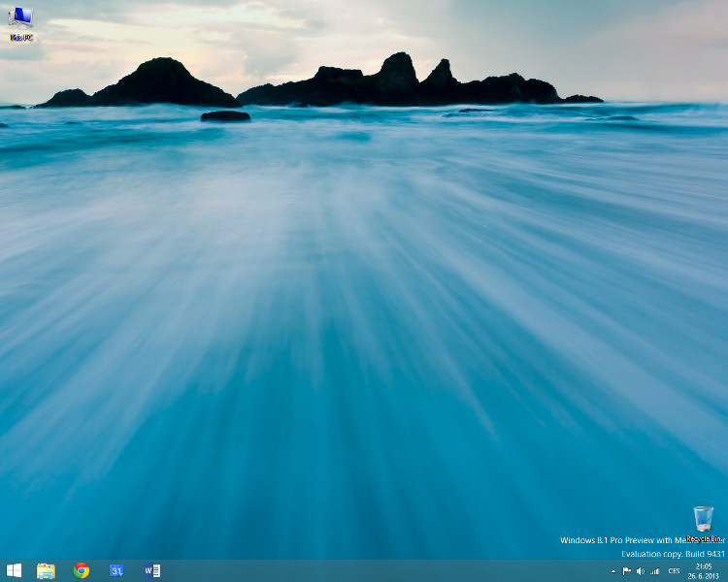728x582 pixels.
Task: Launch Microsoft Word from the taskbar
Action: (152, 570)
